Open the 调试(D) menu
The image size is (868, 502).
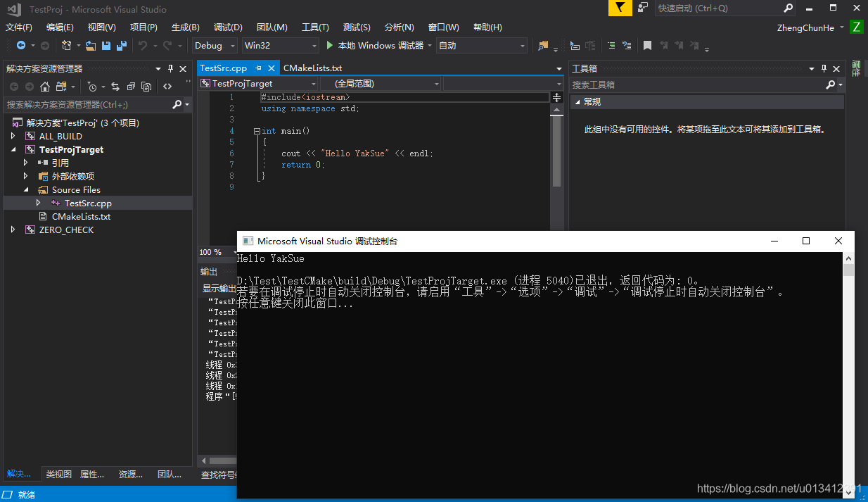point(228,27)
